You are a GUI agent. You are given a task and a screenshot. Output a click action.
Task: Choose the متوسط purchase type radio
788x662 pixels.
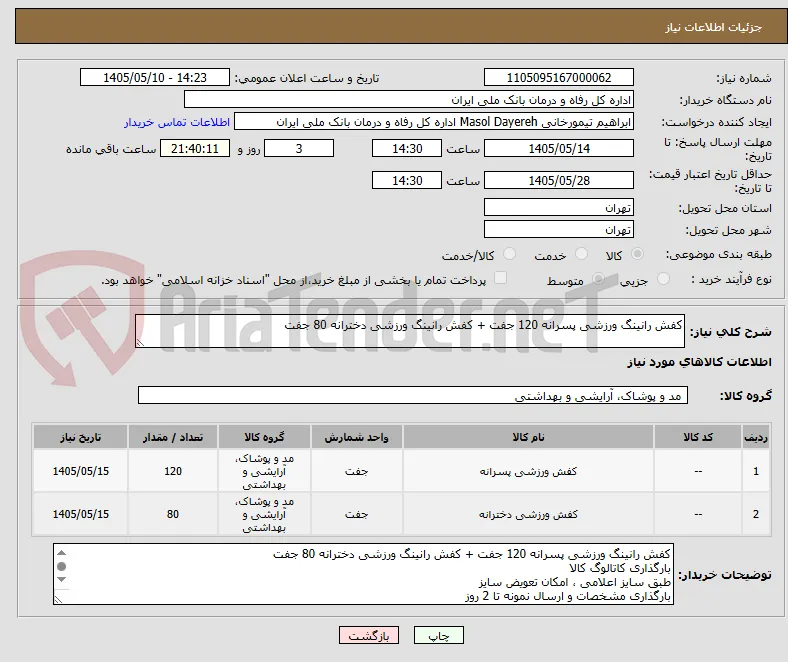(598, 278)
